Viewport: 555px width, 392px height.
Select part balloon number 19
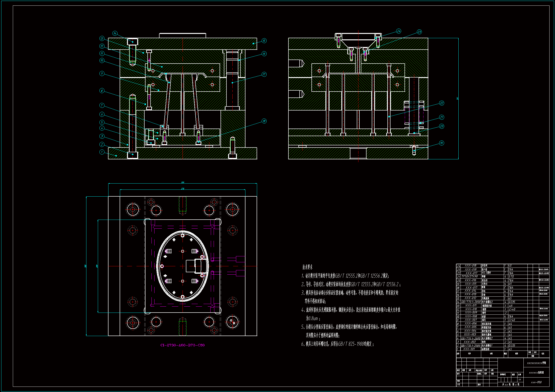(x=441, y=143)
